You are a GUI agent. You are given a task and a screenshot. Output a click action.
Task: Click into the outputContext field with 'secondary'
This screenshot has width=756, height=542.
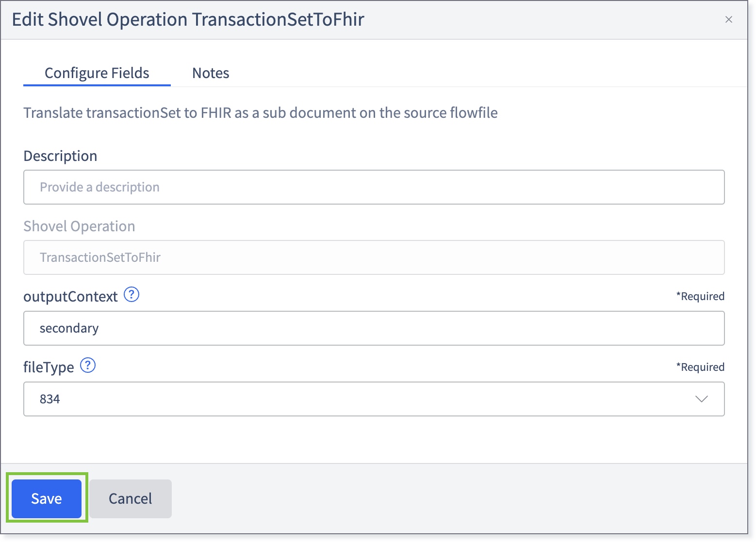pos(374,328)
